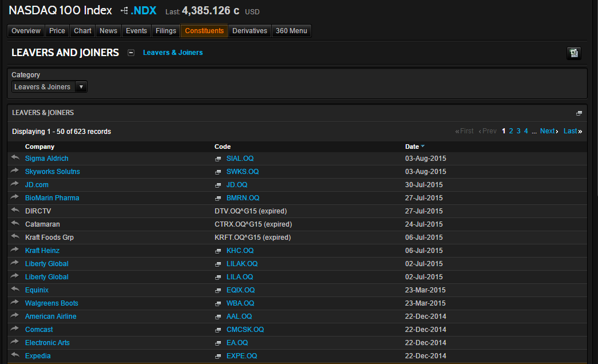Select the Chart tab
Screen dimensions: 598x364
[82, 31]
